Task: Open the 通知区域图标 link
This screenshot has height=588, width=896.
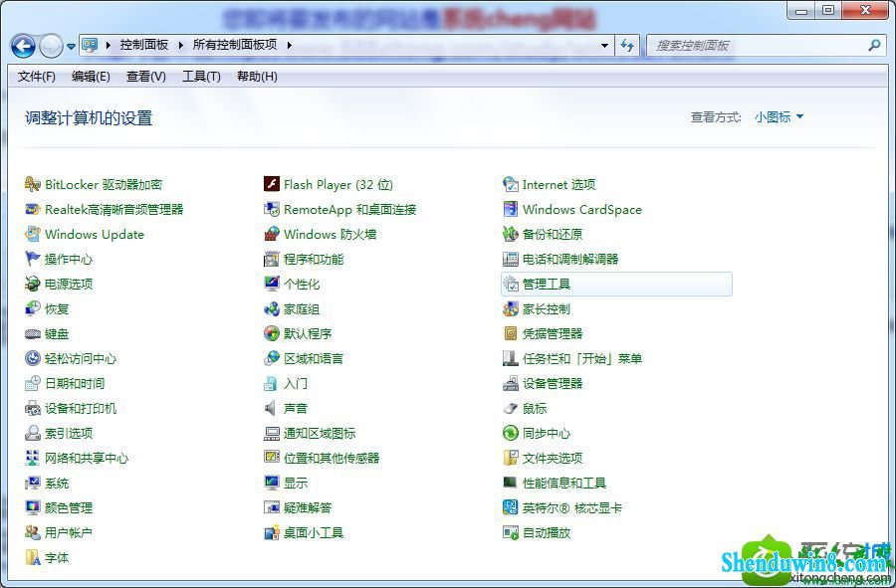Action: click(320, 434)
